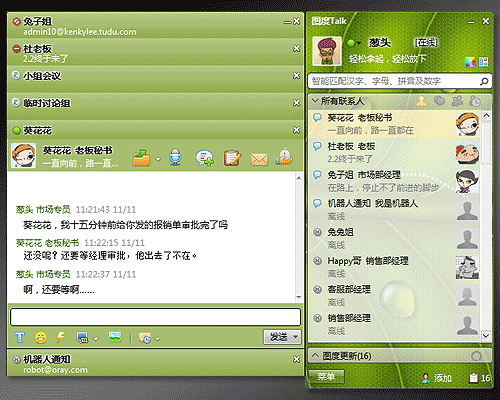Click 葱头 profile avatar in 图度Talk
Screen dimensions: 500x400
327,51
